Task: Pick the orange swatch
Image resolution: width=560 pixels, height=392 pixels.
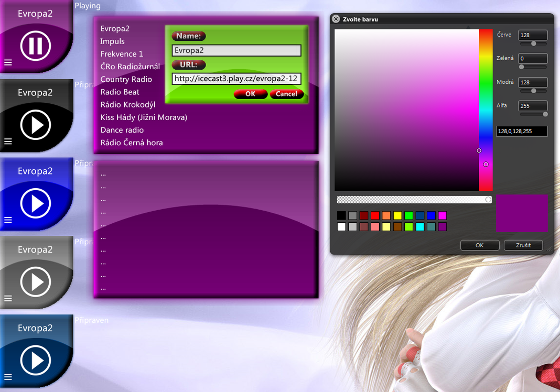Action: click(x=386, y=215)
